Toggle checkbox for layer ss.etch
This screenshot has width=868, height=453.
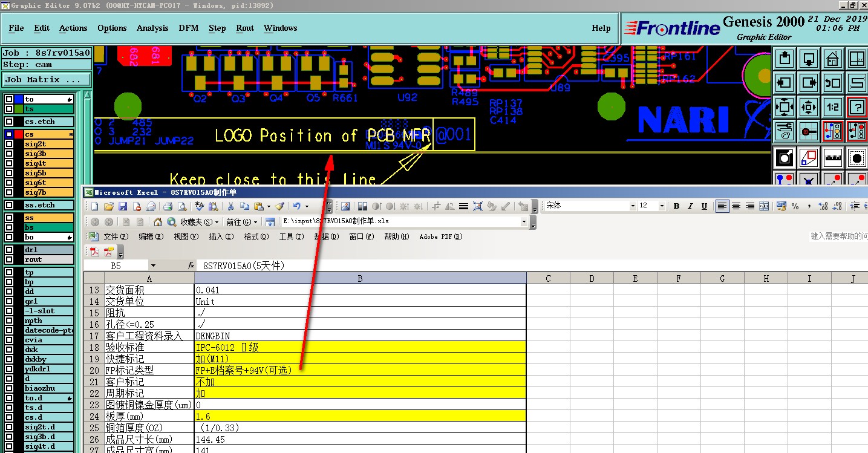pos(8,205)
